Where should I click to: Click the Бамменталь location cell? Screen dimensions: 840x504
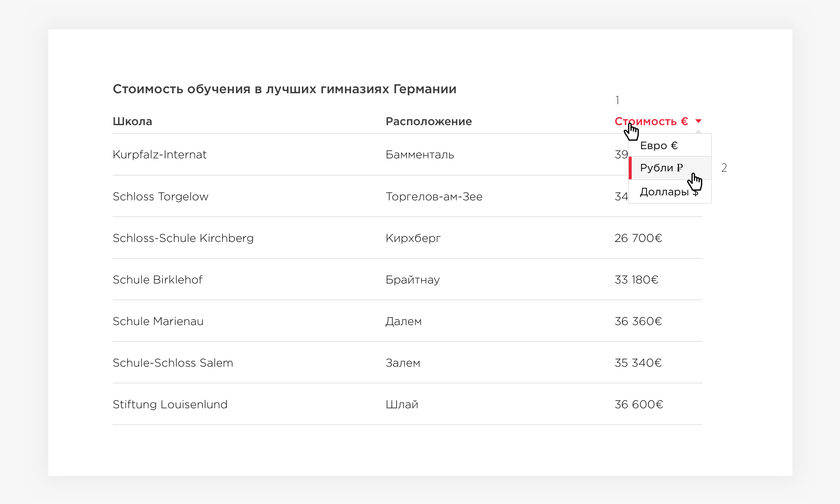click(420, 155)
